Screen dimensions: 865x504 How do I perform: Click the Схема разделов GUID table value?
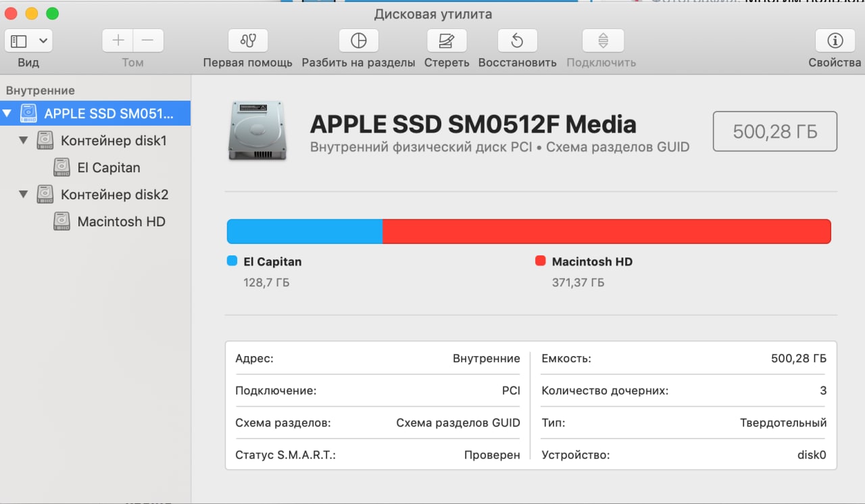(x=458, y=423)
